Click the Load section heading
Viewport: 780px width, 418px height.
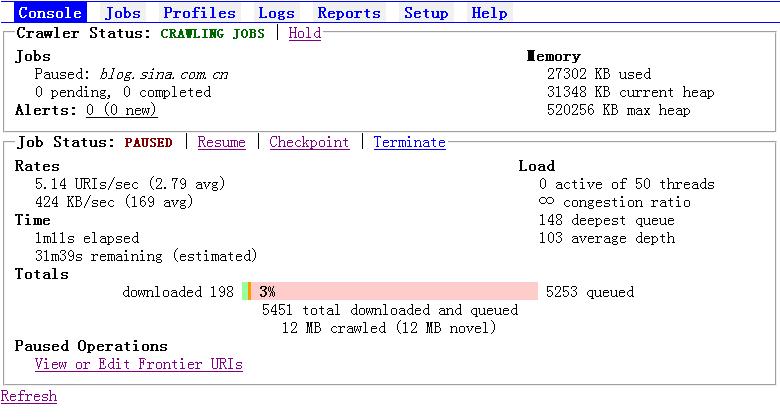coord(537,166)
